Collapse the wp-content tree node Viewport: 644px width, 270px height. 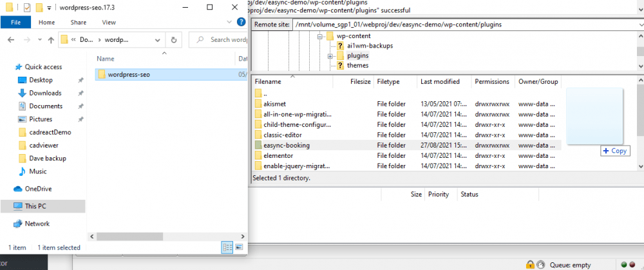(x=320, y=36)
